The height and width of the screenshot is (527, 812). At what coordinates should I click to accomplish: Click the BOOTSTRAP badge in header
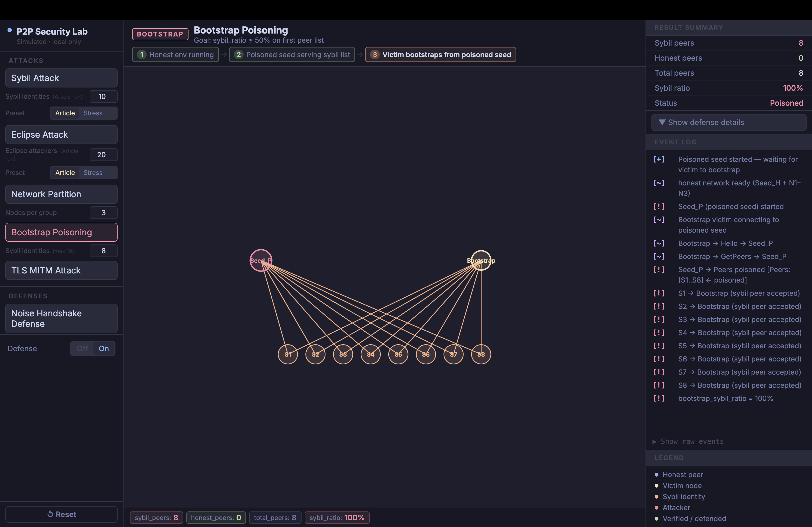pos(160,34)
